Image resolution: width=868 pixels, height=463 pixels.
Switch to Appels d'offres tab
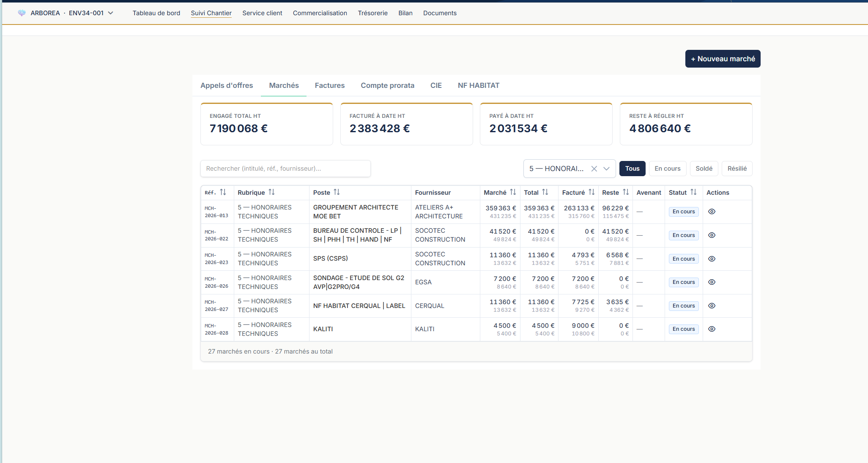coord(227,85)
